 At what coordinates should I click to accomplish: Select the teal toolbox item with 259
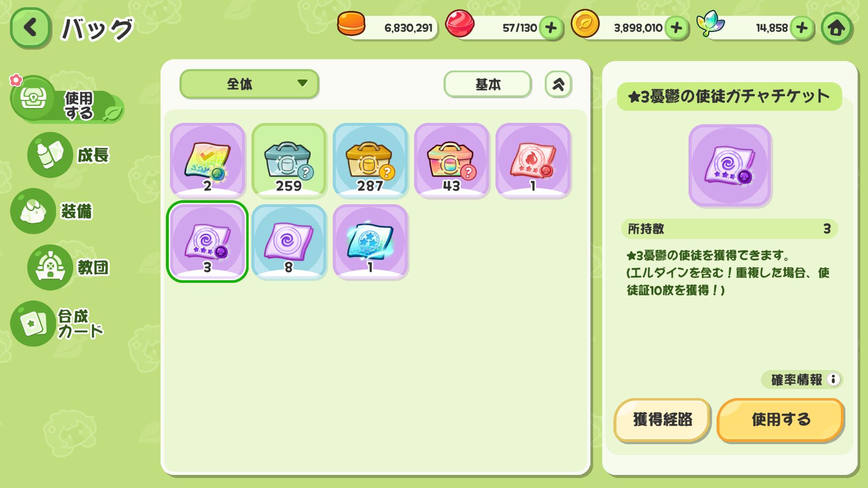point(289,160)
